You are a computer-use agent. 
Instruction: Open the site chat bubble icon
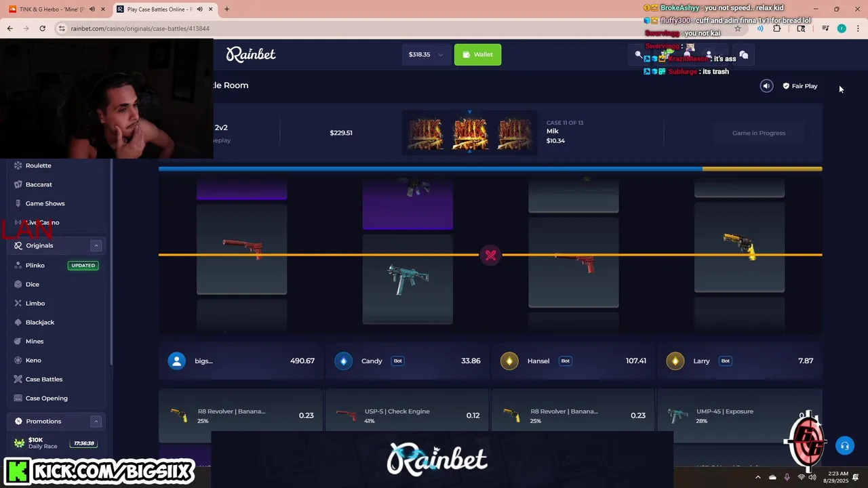(744, 55)
